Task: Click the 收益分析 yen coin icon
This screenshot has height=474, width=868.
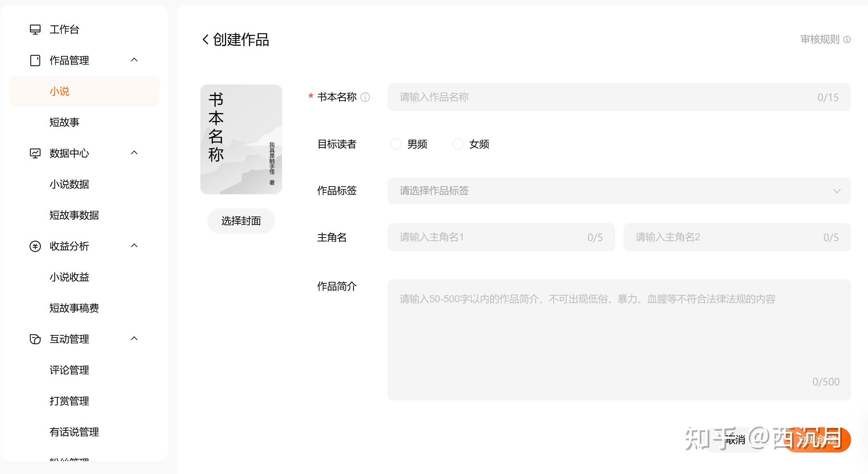Action: pyautogui.click(x=35, y=246)
